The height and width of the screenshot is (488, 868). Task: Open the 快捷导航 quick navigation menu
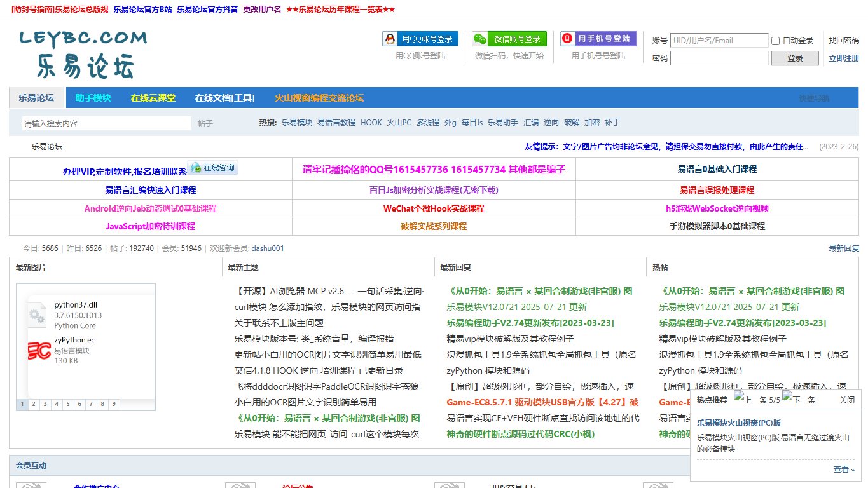tap(814, 98)
